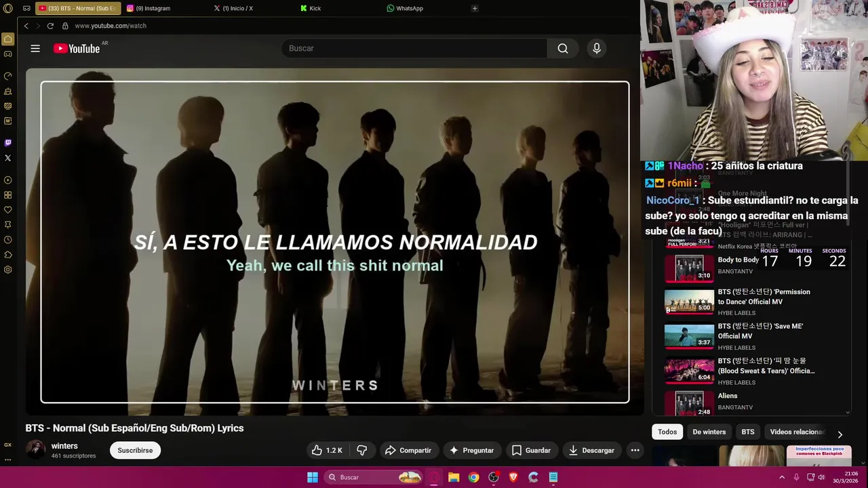Open volume control in system tray
This screenshot has height=488, width=868.
[821, 477]
